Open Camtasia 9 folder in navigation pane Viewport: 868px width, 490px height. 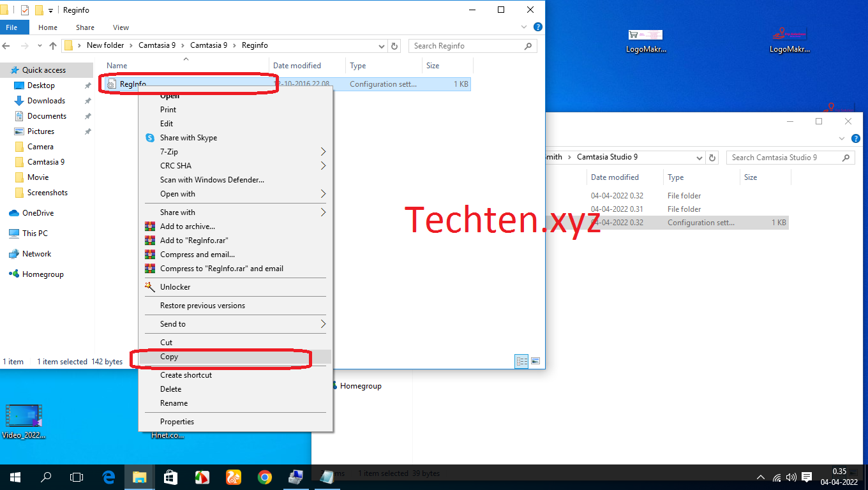tap(46, 162)
